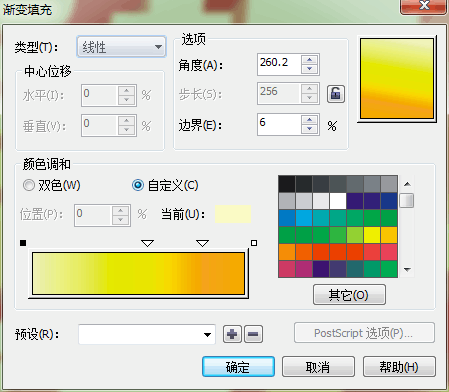Pick the white swatch in palette
The width and height of the screenshot is (449, 392).
[x=338, y=201]
